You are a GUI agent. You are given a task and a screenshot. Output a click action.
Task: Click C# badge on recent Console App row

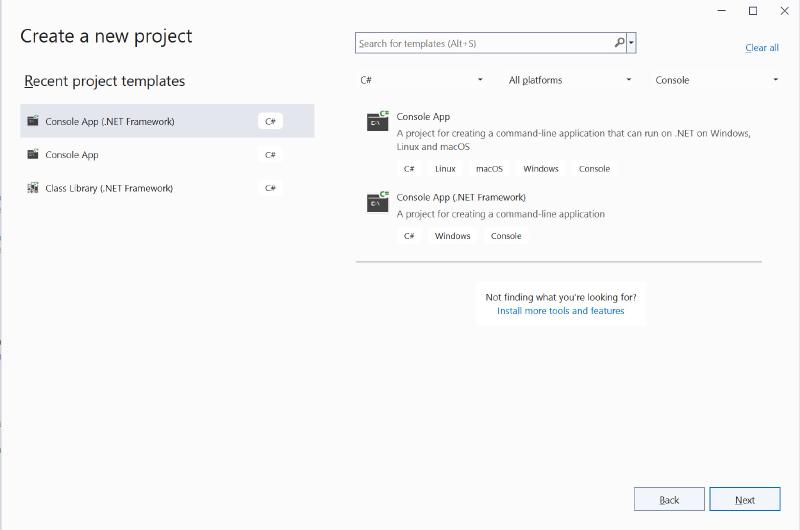(270, 155)
